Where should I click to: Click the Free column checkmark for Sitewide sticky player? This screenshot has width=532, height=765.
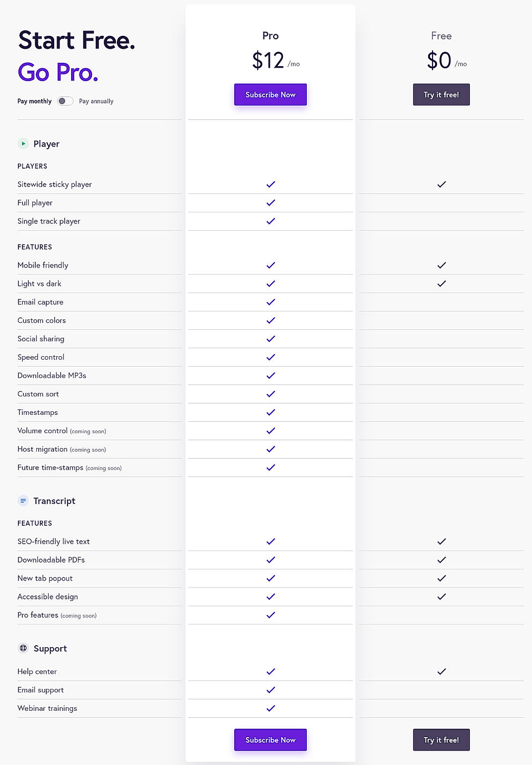coord(441,184)
